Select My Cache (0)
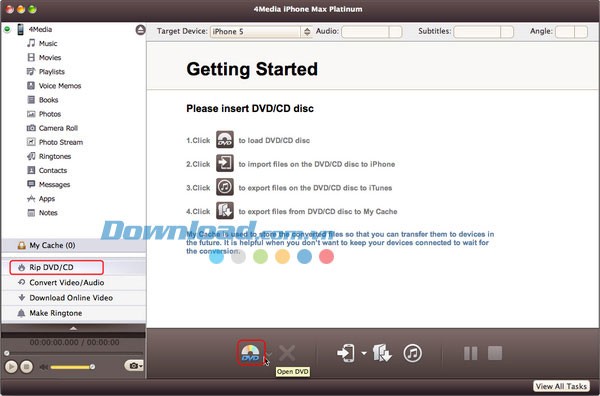Viewport: 600px width, 396px height. [73, 245]
